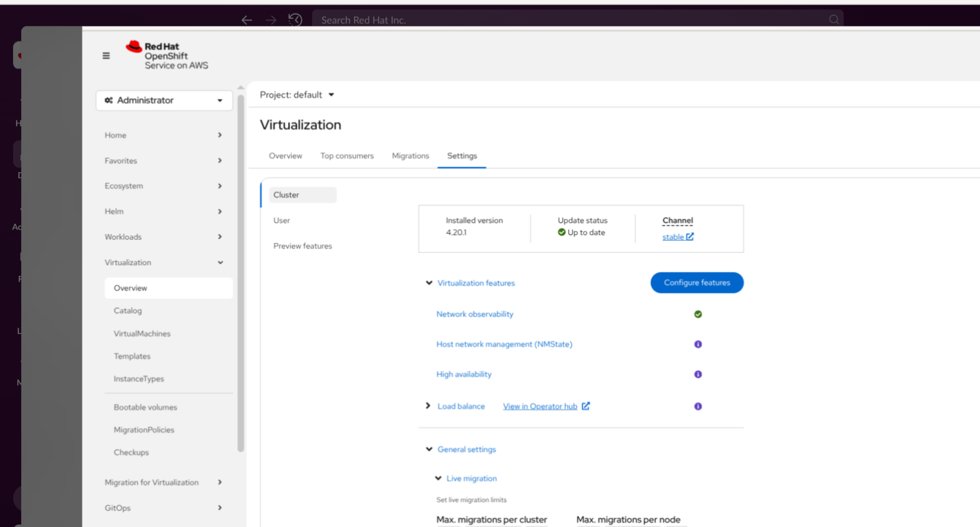Click the info icon for High availability
Image resolution: width=980 pixels, height=527 pixels.
[x=698, y=374]
